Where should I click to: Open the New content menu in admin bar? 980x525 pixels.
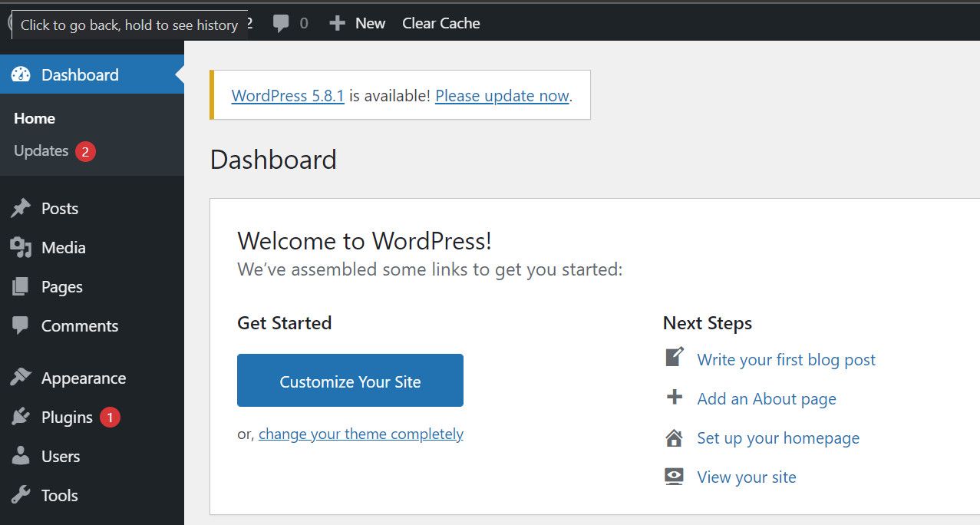(x=358, y=24)
